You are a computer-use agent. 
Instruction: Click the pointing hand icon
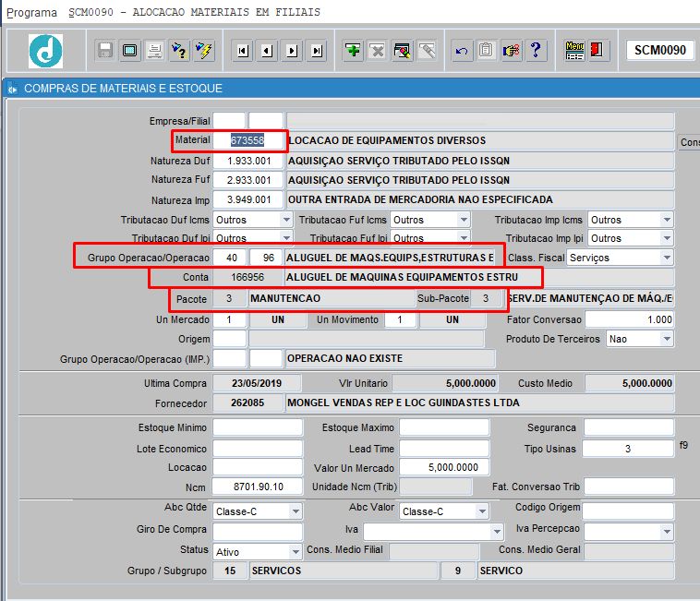512,51
